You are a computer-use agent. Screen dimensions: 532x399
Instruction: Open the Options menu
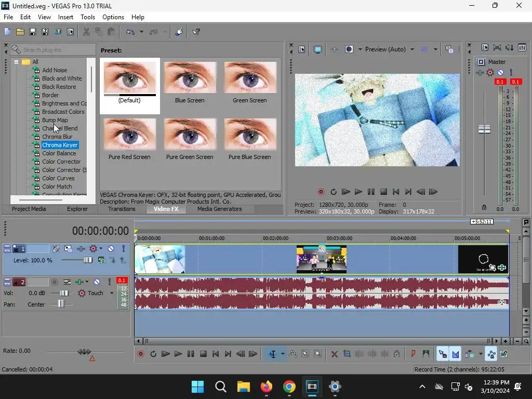113,17
